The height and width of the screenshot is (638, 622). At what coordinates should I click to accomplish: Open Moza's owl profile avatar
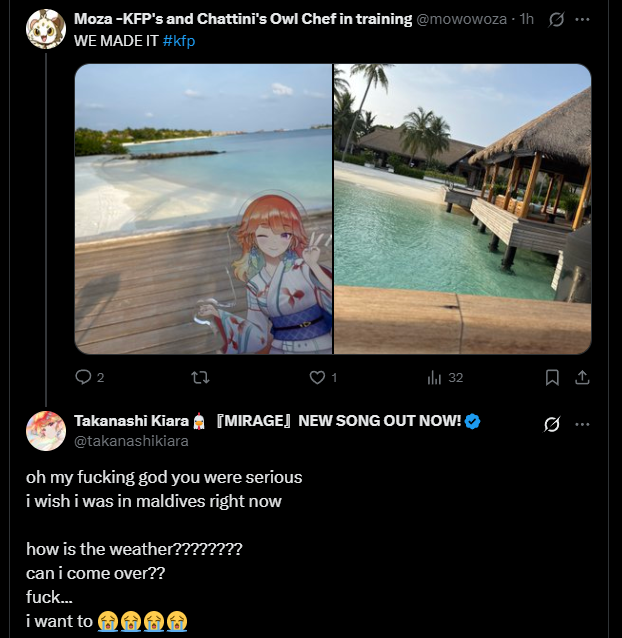(45, 29)
